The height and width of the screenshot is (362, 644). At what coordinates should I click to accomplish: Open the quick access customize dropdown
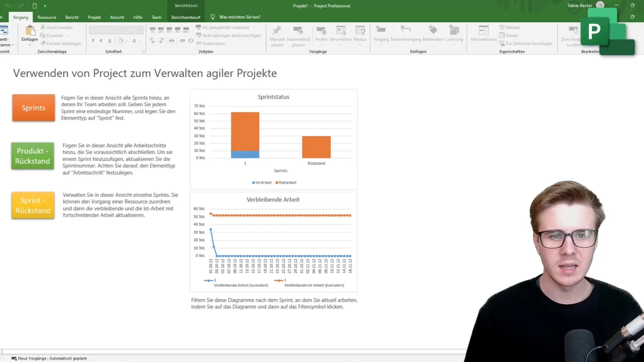pos(45,6)
